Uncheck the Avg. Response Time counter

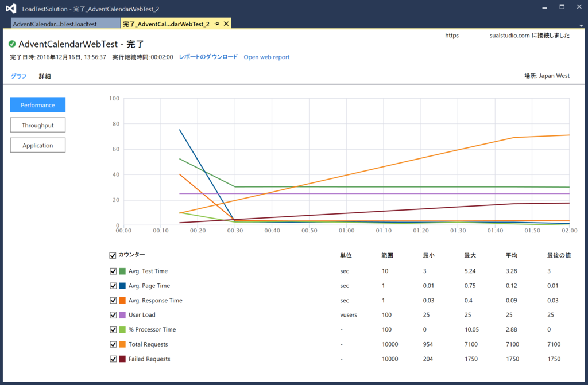(113, 300)
